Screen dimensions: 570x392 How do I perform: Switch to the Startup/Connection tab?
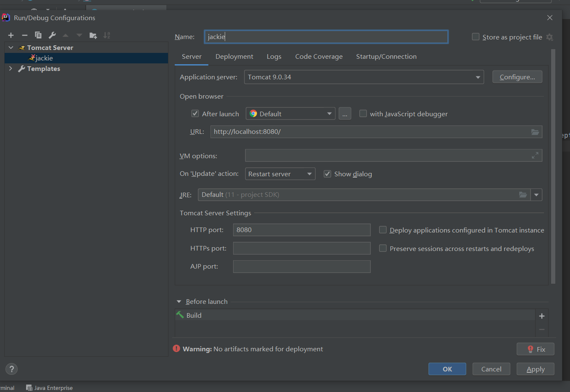[386, 57]
